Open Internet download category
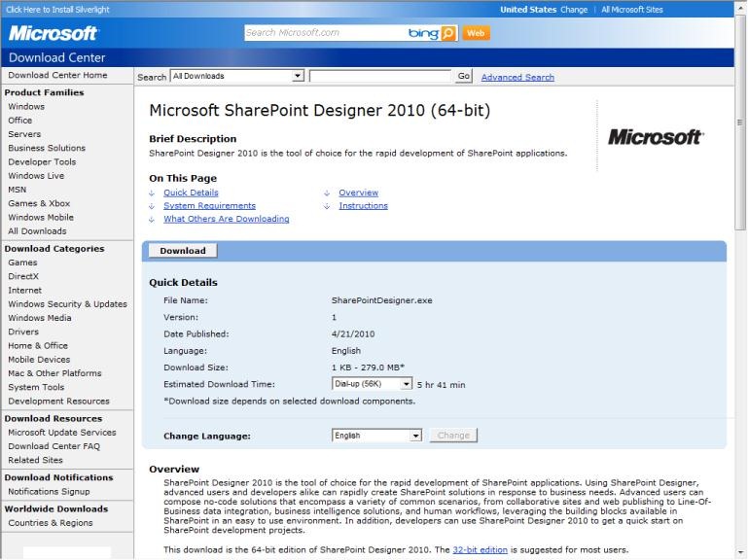This screenshot has width=748, height=560. [25, 290]
